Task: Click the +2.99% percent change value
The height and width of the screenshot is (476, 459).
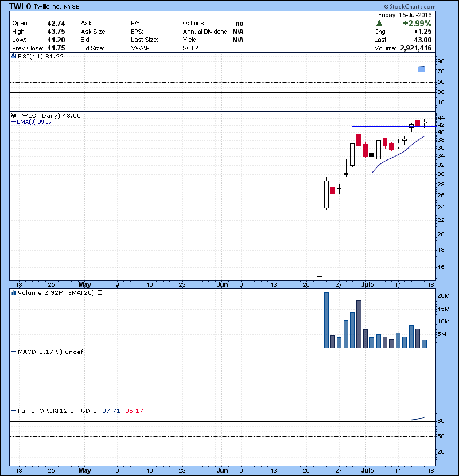Action: (x=417, y=24)
